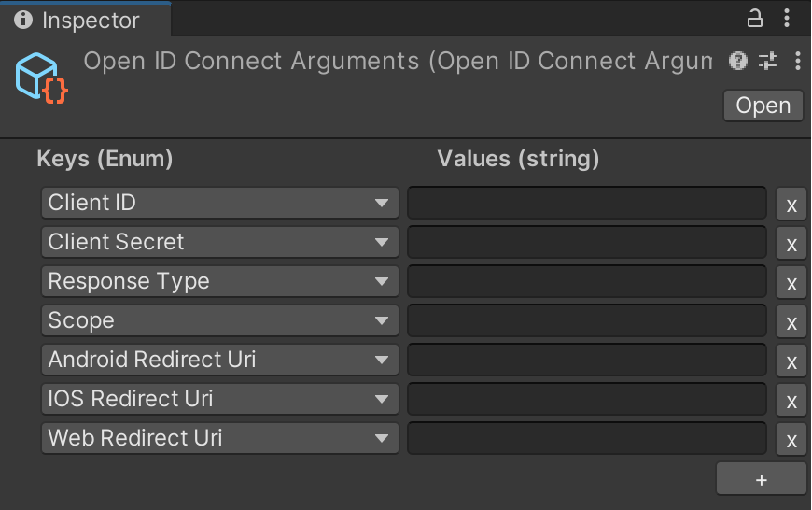Viewport: 812px width, 510px height.
Task: Open the preset sliders icon
Action: point(768,62)
